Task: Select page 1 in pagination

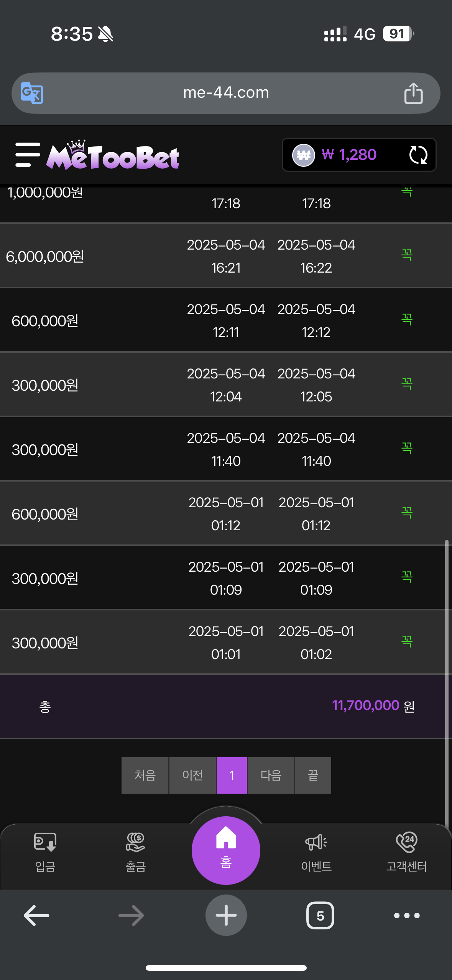Action: pyautogui.click(x=232, y=775)
